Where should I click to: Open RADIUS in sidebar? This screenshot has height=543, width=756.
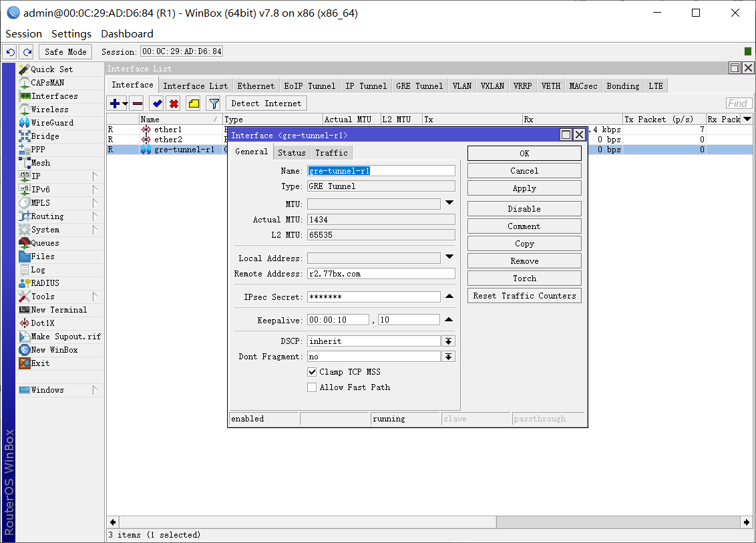(60, 283)
